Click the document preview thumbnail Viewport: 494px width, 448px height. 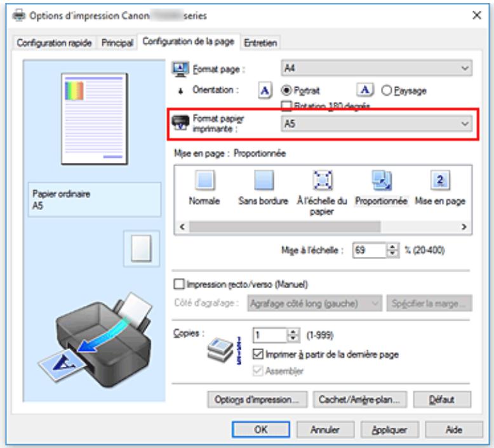coord(95,119)
